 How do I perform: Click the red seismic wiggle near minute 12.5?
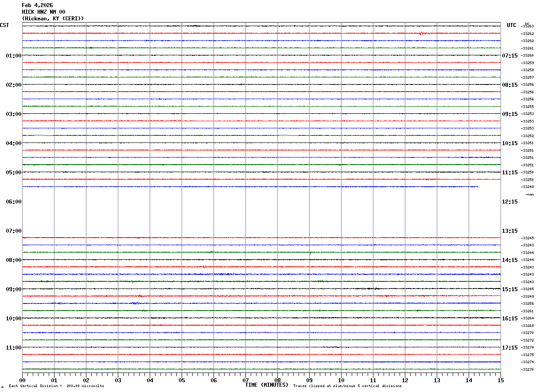pos(423,33)
